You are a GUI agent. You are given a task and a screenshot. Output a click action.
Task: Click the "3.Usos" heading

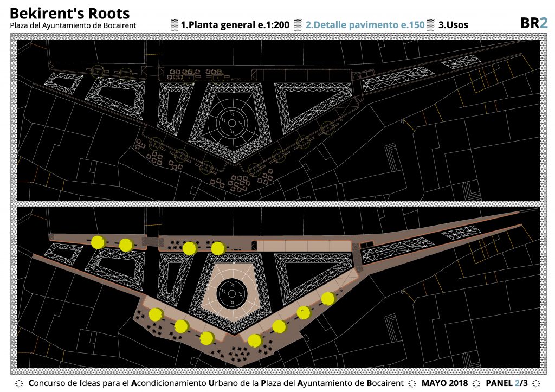click(x=453, y=25)
